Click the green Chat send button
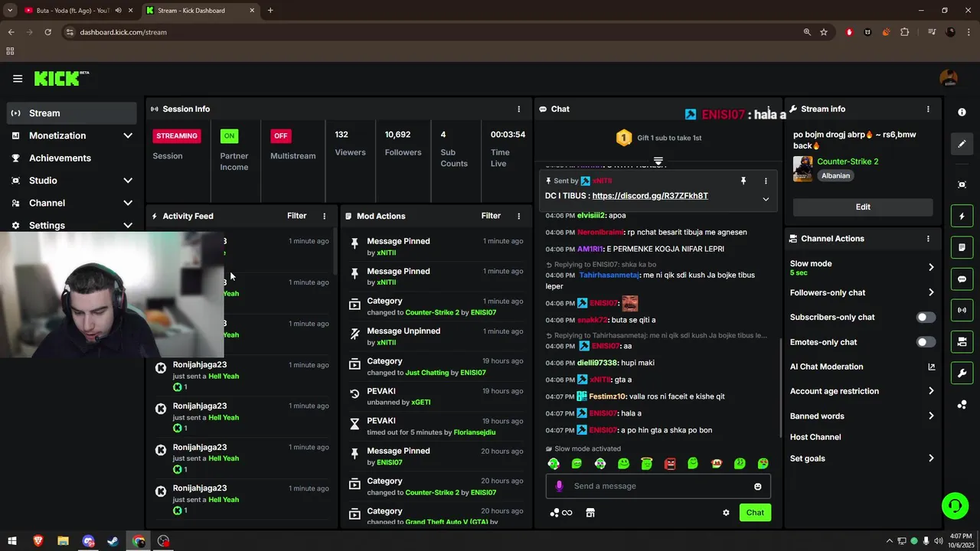The height and width of the screenshot is (551, 980). [755, 513]
